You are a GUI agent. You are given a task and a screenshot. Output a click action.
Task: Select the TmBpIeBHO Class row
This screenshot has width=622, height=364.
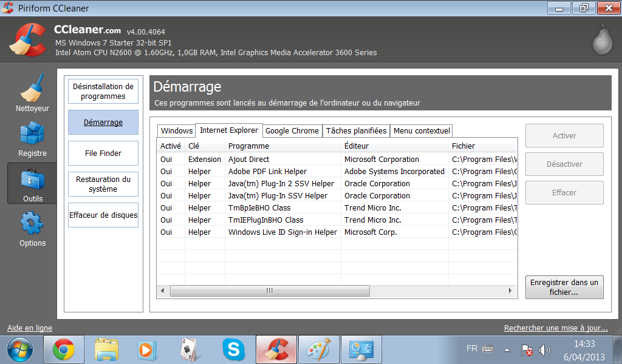[337, 208]
